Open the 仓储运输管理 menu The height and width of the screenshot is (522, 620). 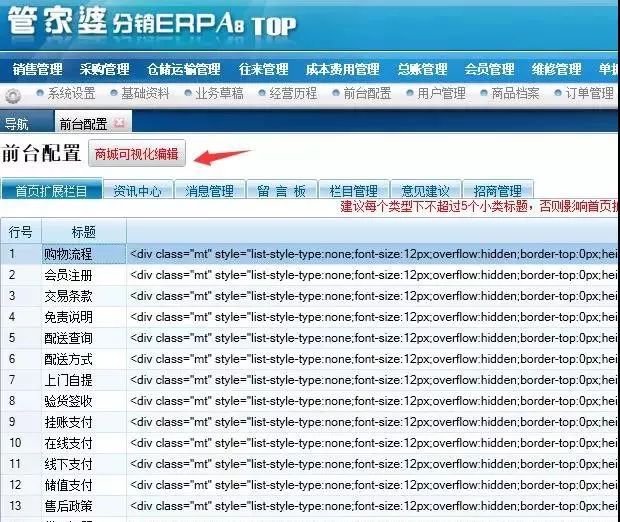[x=183, y=69]
